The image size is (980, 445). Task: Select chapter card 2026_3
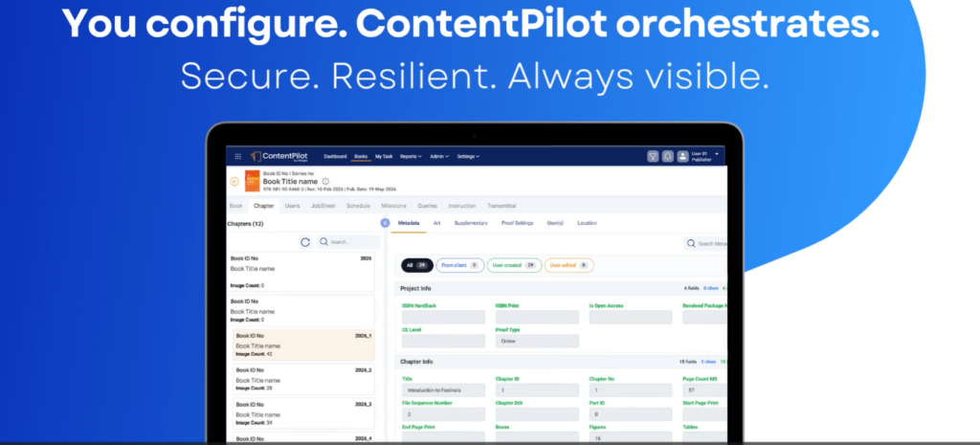click(303, 413)
